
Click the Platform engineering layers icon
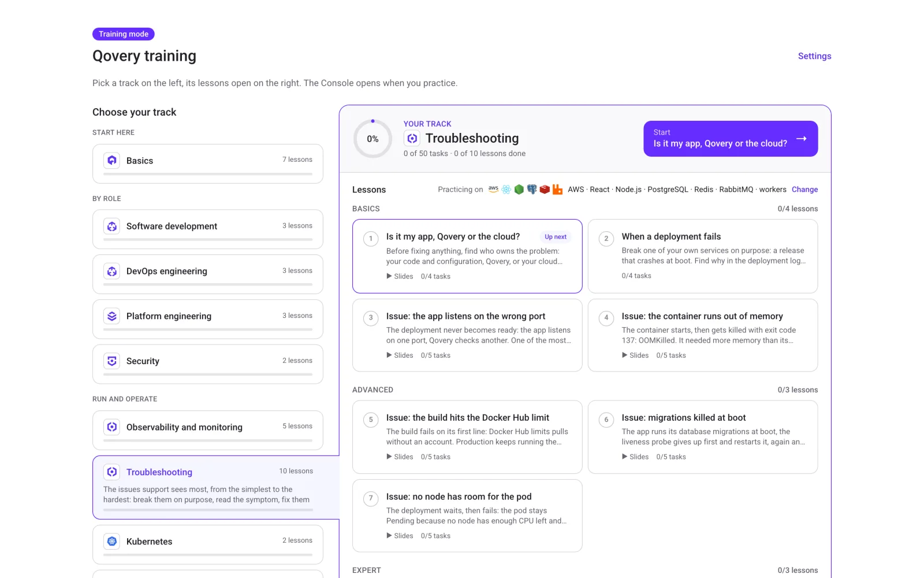pyautogui.click(x=112, y=316)
